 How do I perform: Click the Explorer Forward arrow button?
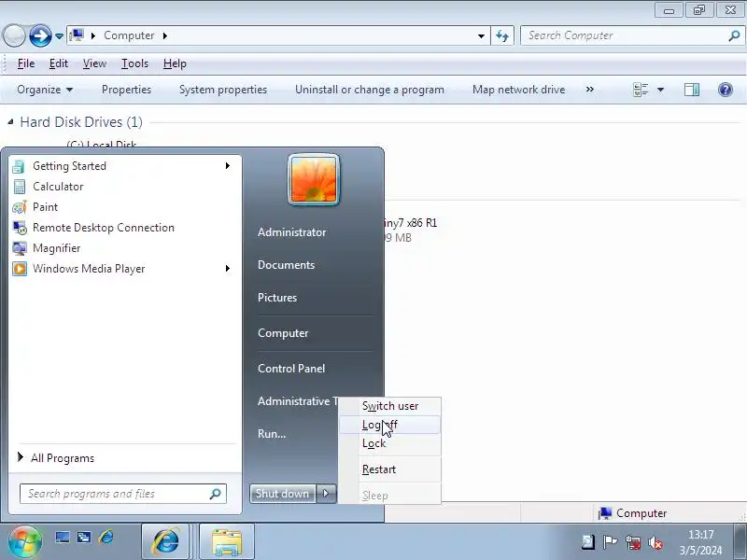pos(40,35)
